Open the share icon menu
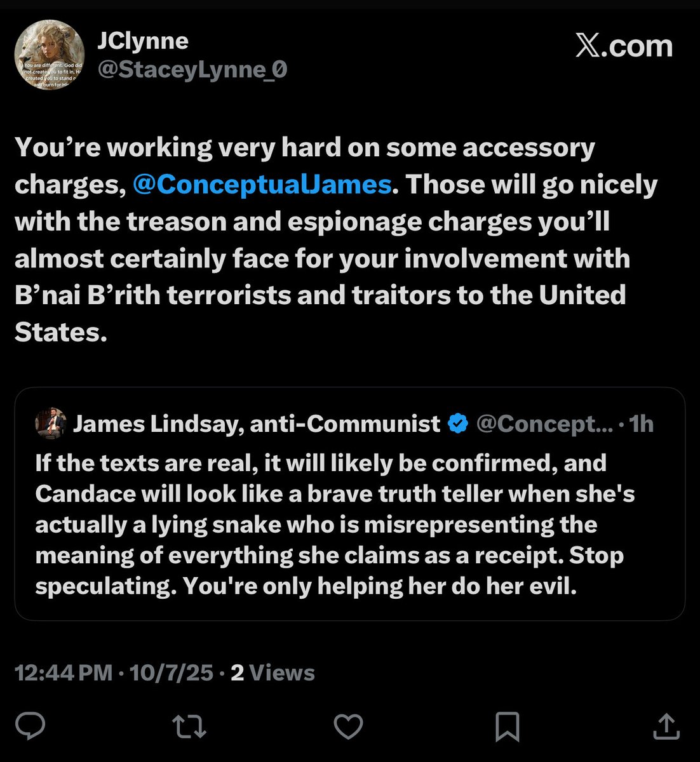 [666, 726]
